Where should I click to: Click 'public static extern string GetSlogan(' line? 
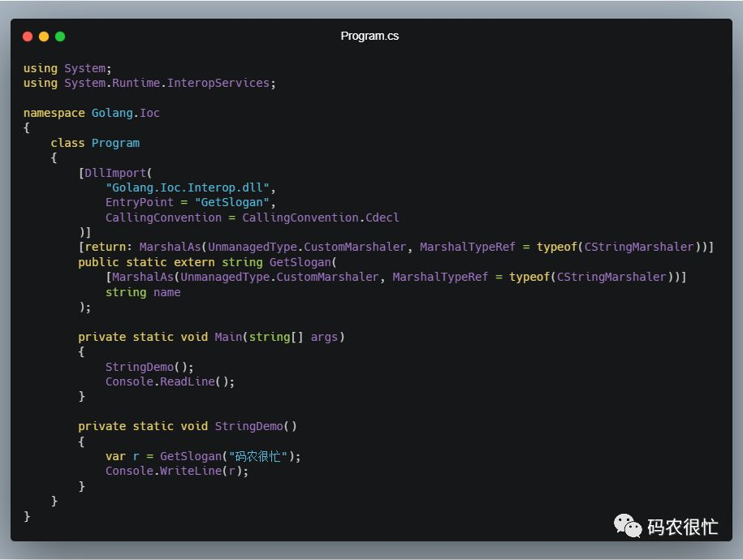click(x=208, y=262)
